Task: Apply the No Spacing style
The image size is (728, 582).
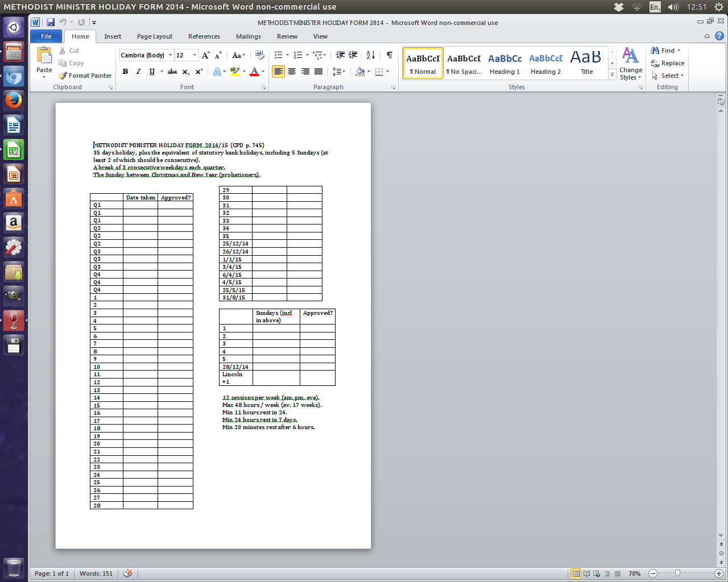Action: (464, 63)
